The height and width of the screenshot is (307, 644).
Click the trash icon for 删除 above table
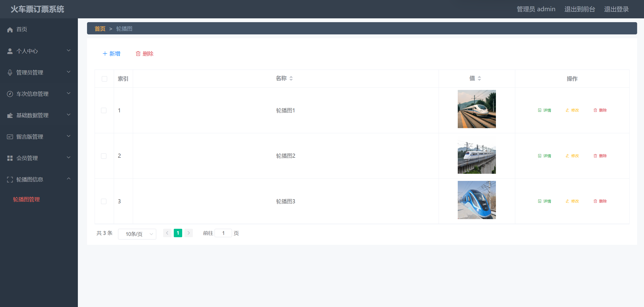pyautogui.click(x=138, y=54)
